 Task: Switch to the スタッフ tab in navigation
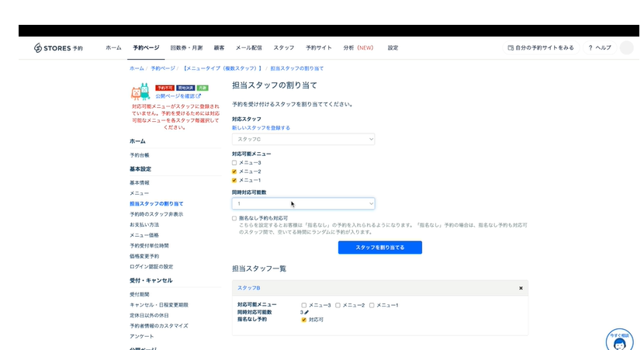tap(283, 47)
